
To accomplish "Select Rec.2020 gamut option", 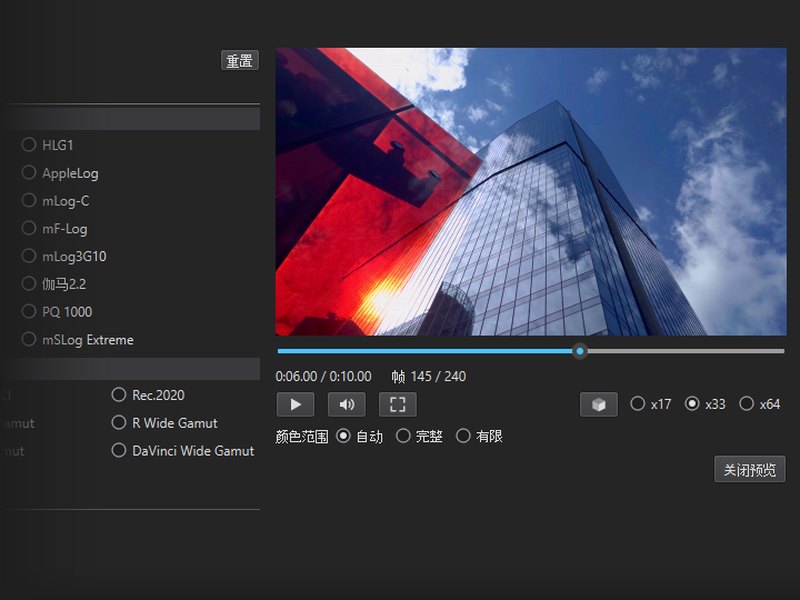I will (119, 394).
